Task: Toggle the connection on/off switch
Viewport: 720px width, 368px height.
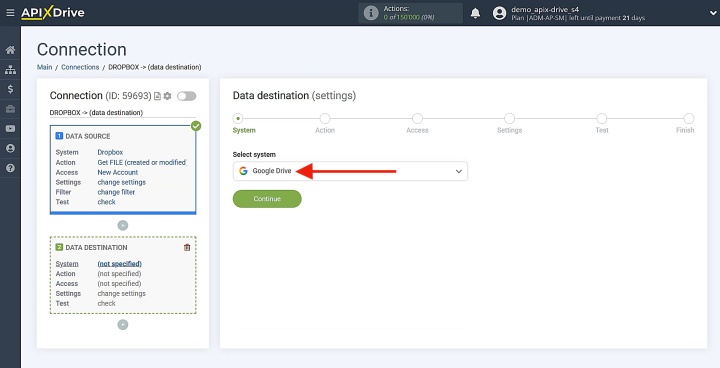Action: click(186, 96)
